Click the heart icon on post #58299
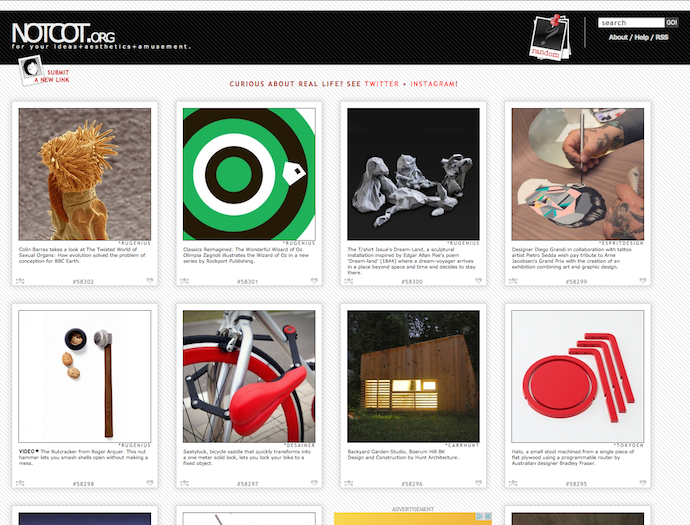 (x=642, y=280)
